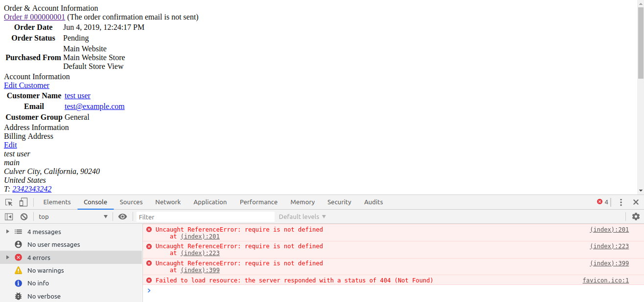Screen dimensions: 644x302
Task: Click the 'Jun 4, 2019, 12:24:17 PM' date
Action: [x=104, y=27]
